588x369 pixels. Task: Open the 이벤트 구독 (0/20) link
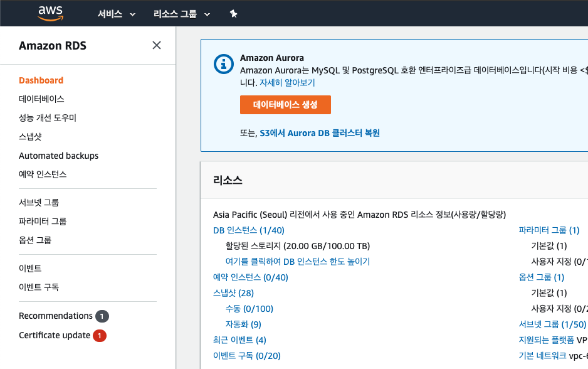point(247,355)
